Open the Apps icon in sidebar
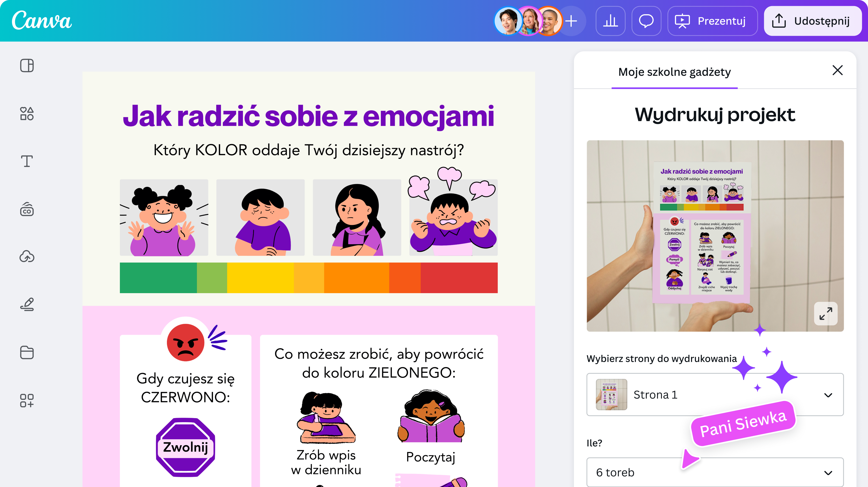868x487 pixels. pyautogui.click(x=27, y=401)
